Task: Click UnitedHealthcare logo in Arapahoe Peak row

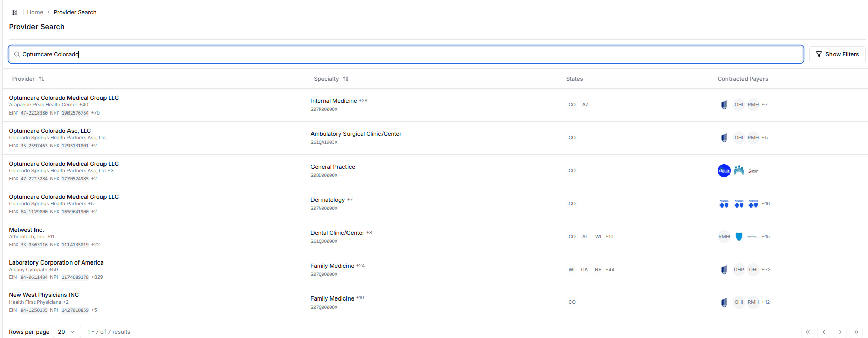Action: 724,105
